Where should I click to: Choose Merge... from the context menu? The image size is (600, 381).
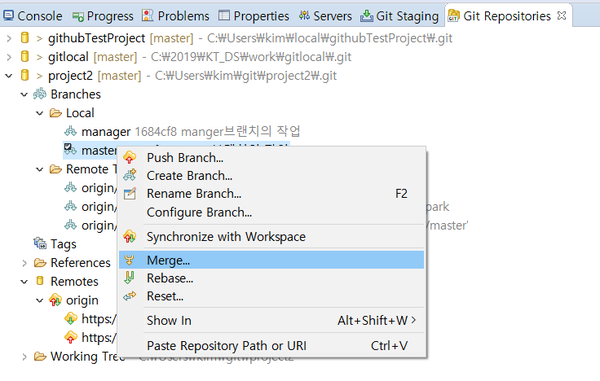click(271, 260)
